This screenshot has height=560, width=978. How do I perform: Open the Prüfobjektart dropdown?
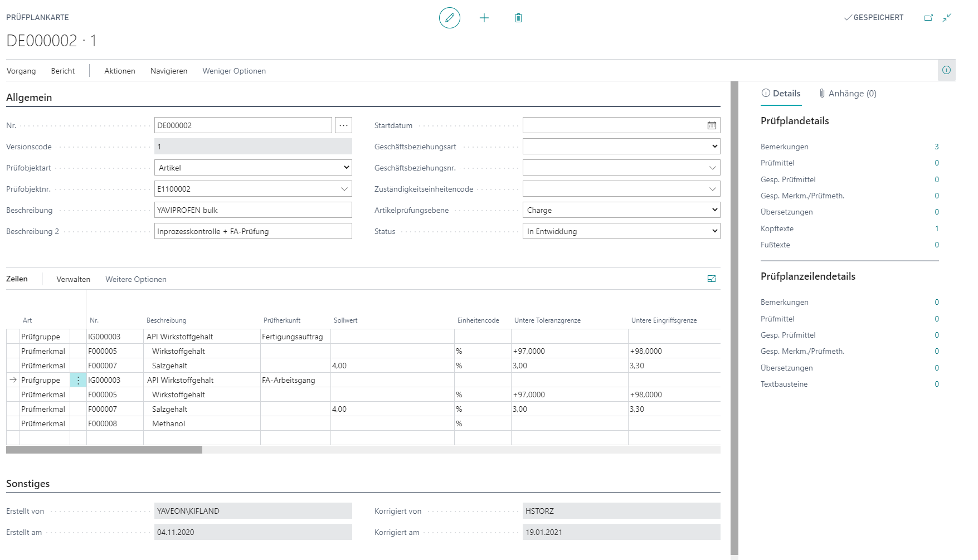click(x=253, y=168)
